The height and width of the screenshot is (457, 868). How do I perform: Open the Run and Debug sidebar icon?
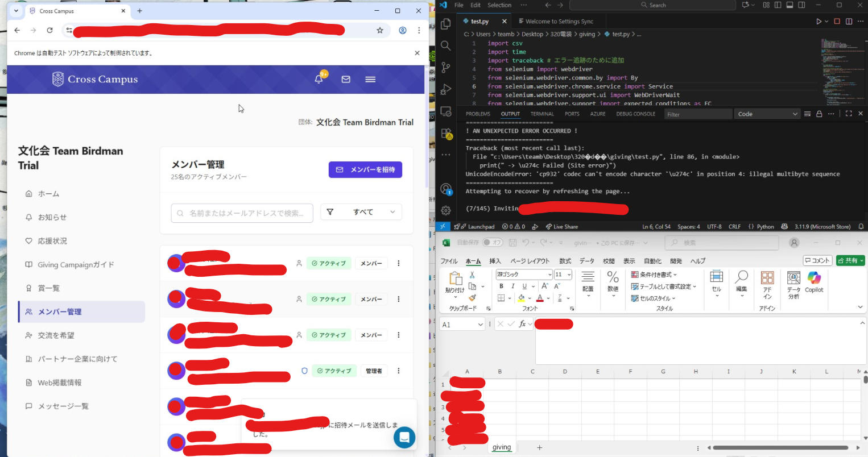(446, 89)
